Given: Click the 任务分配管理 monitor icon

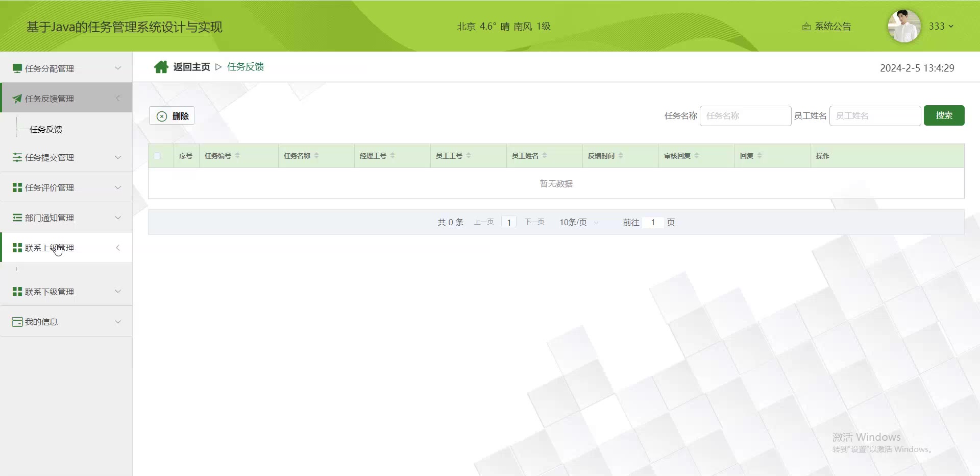Looking at the screenshot, I should [x=17, y=68].
